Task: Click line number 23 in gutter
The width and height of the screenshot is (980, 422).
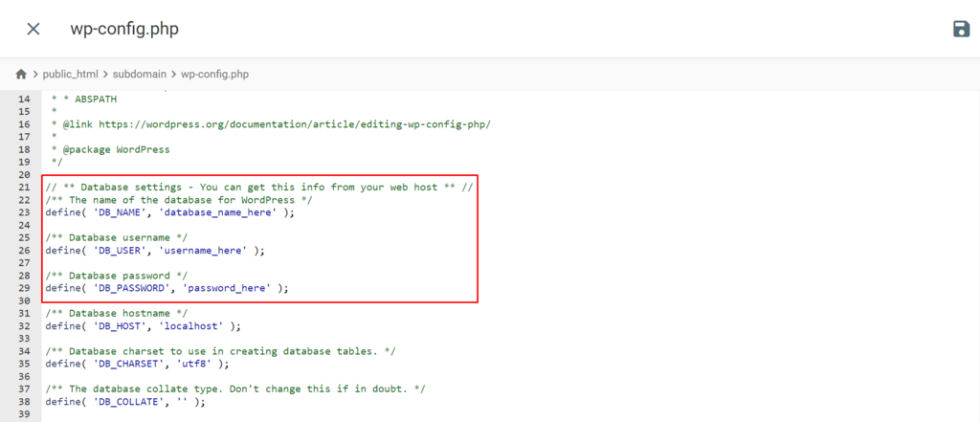Action: pos(24,212)
